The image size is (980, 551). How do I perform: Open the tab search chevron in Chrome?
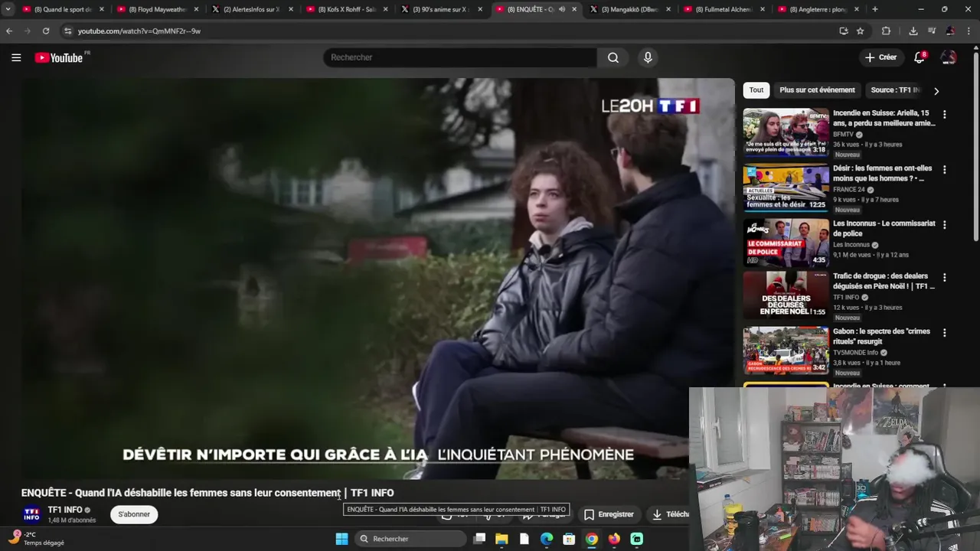click(8, 9)
